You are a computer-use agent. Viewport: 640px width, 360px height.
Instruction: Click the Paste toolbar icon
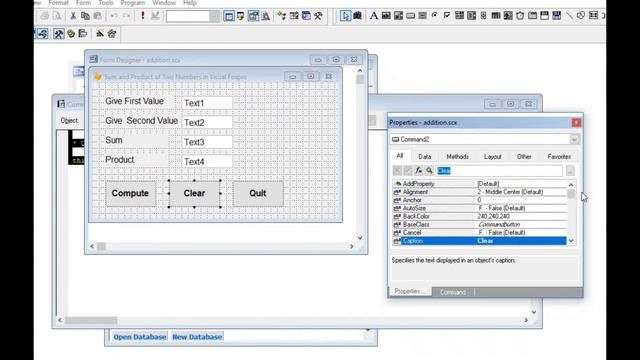click(x=98, y=16)
